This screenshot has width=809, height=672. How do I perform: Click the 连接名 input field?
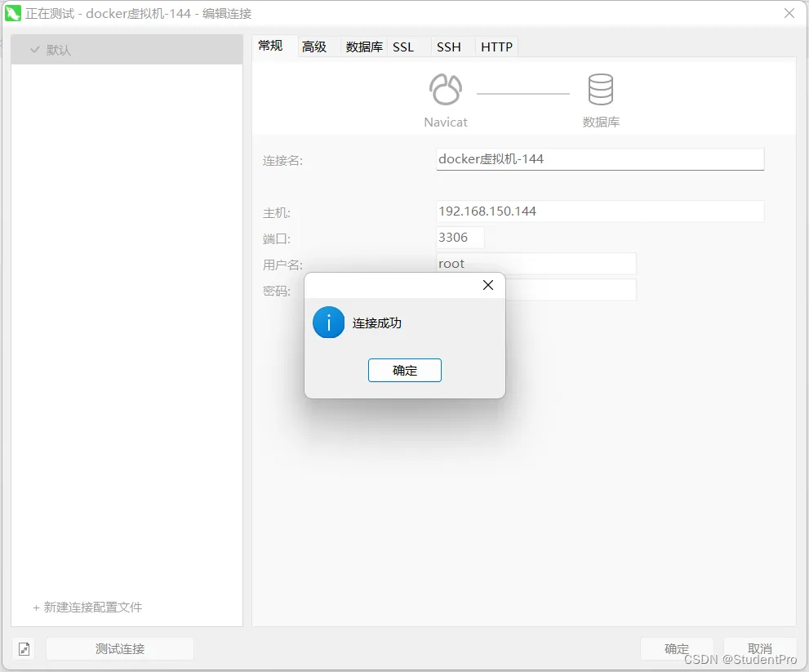tap(599, 158)
